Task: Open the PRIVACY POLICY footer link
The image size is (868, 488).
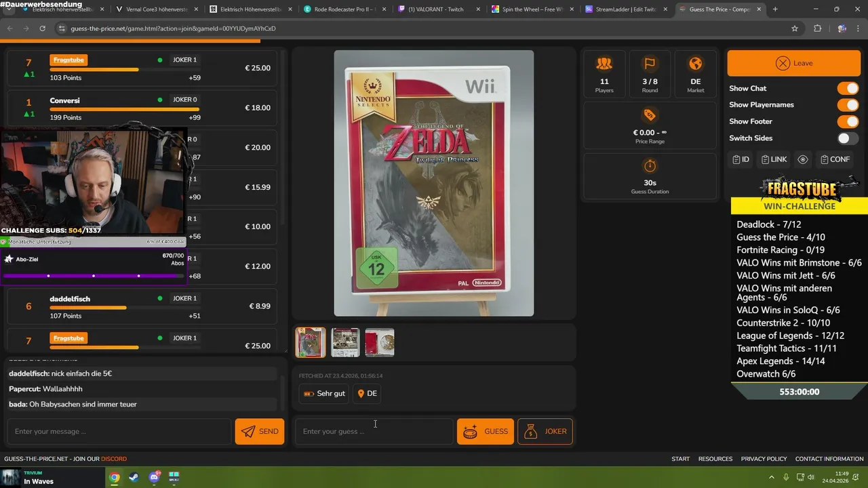Action: tap(764, 459)
